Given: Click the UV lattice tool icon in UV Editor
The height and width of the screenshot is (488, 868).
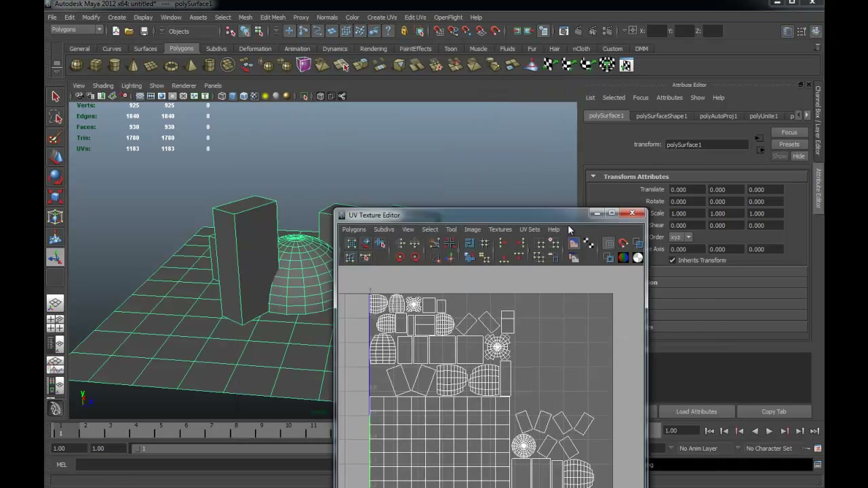Looking at the screenshot, I should [351, 243].
